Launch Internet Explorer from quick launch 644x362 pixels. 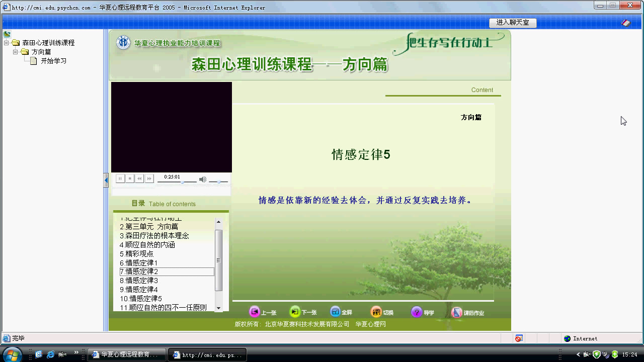pyautogui.click(x=51, y=354)
